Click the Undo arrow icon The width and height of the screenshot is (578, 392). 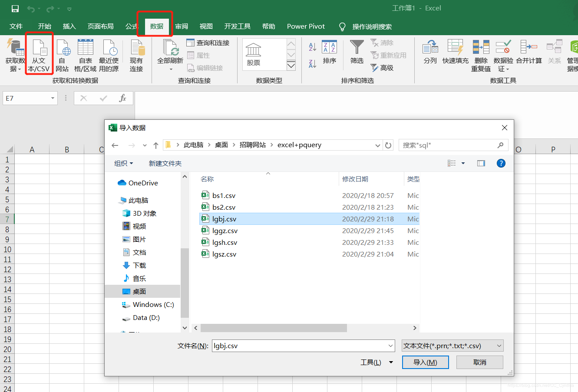31,9
